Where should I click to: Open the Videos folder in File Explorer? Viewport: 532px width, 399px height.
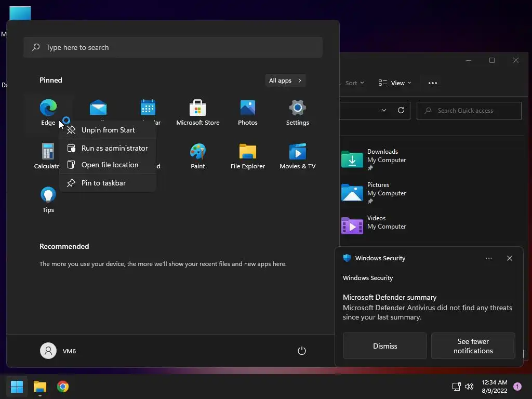point(375,225)
